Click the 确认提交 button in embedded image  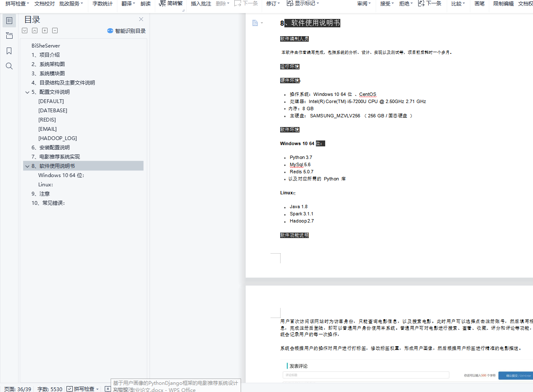click(x=516, y=376)
